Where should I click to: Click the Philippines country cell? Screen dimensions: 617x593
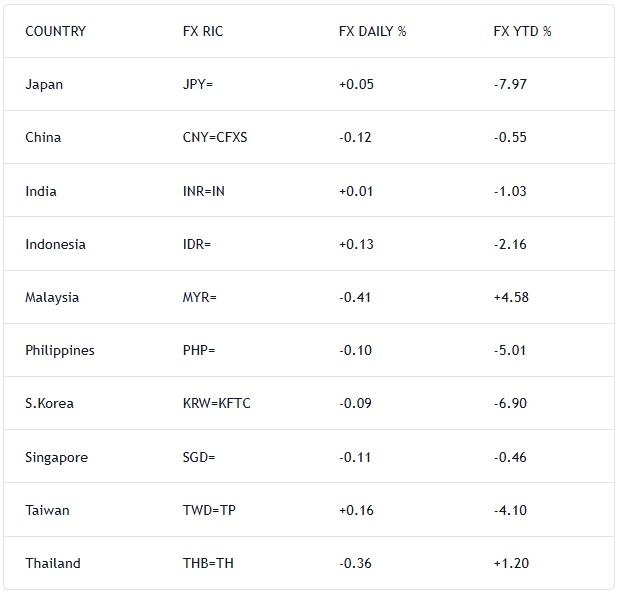60,350
